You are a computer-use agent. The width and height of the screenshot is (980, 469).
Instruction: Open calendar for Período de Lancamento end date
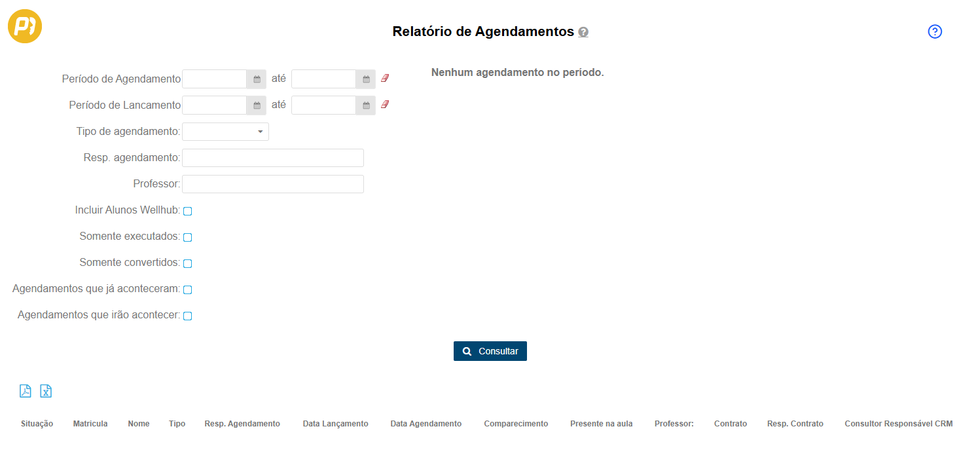tap(366, 105)
